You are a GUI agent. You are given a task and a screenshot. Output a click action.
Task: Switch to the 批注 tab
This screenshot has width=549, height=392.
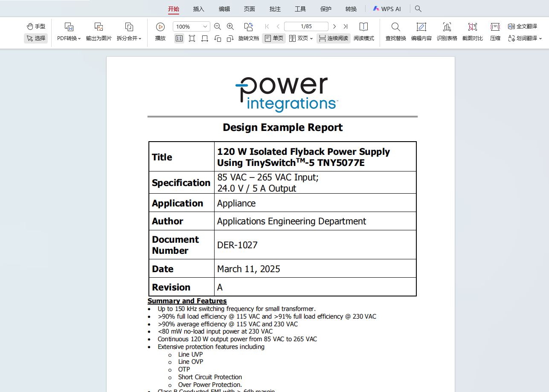[x=275, y=9]
